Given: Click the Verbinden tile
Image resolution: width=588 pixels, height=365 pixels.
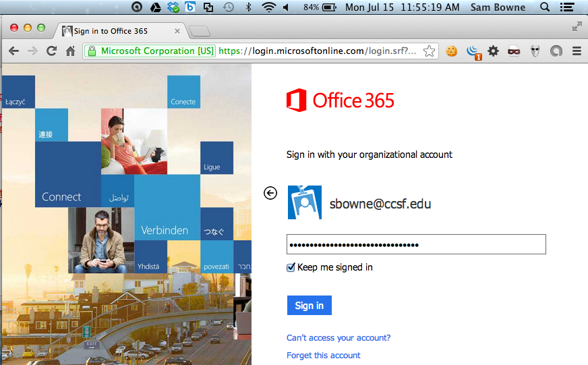Looking at the screenshot, I should click(x=167, y=207).
